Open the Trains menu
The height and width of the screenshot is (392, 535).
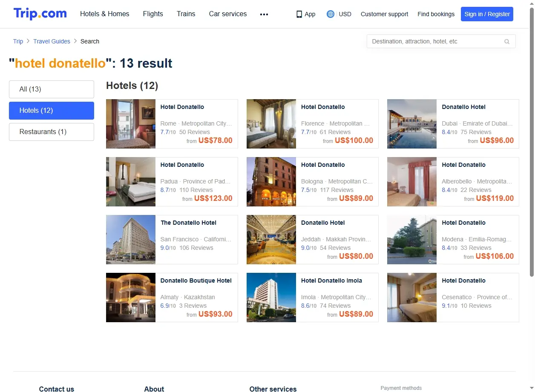[x=186, y=14]
